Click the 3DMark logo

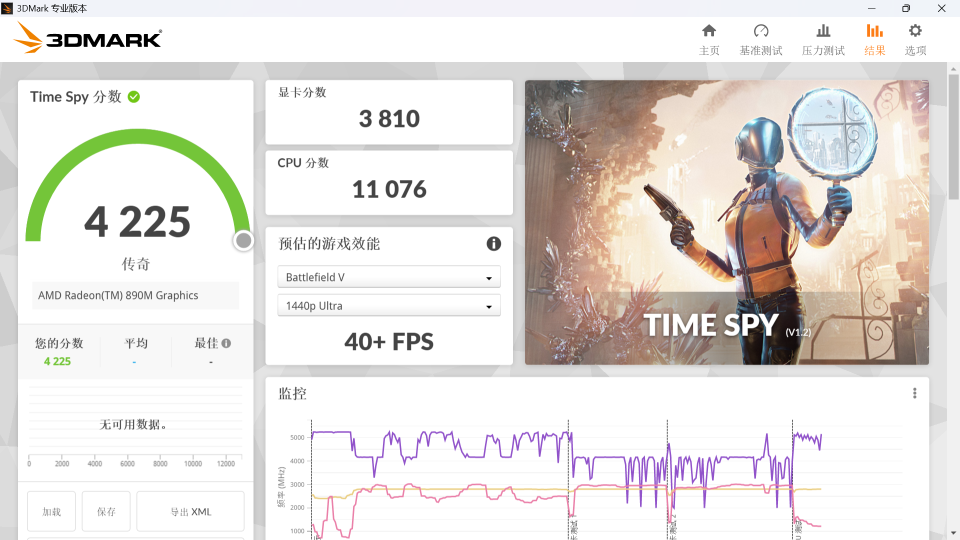pyautogui.click(x=88, y=38)
